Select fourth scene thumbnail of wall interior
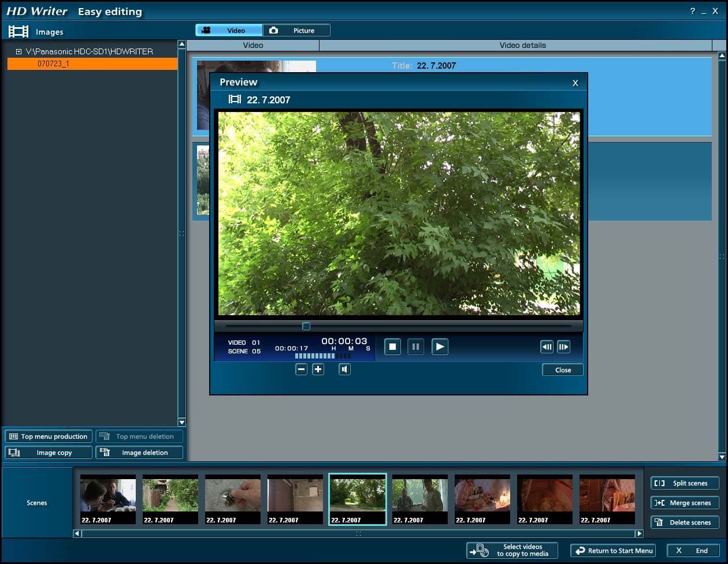The image size is (728, 564). coord(295,499)
